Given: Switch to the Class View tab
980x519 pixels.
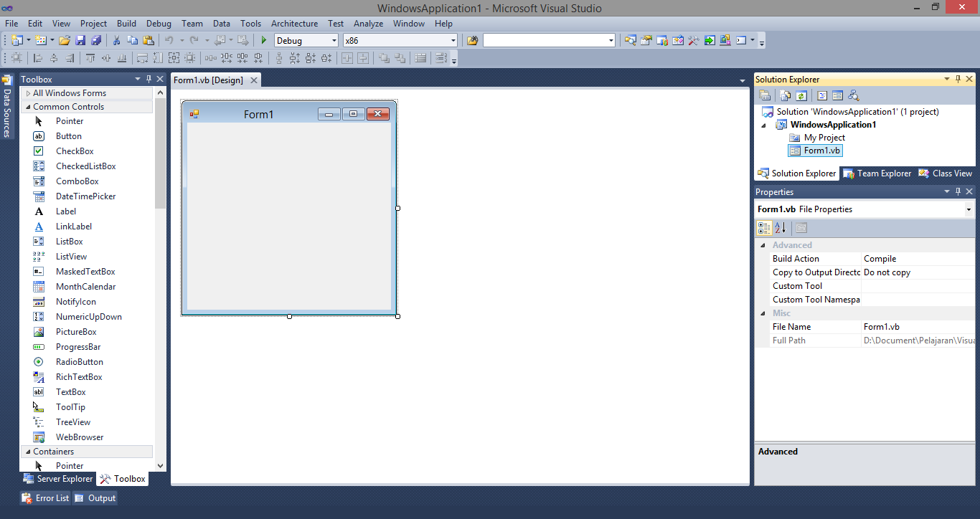Looking at the screenshot, I should (x=946, y=173).
